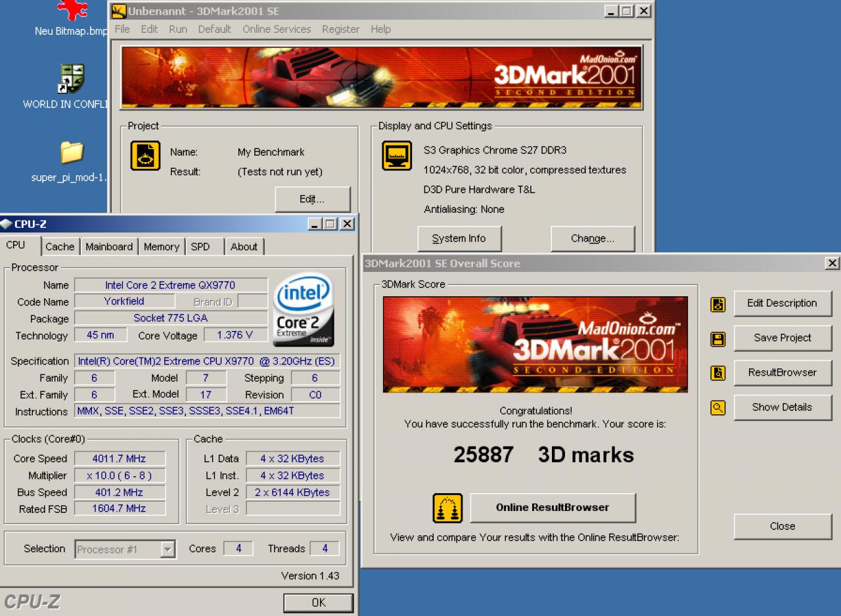Open the super_pi_mod folder icon
The height and width of the screenshot is (616, 841).
pyautogui.click(x=72, y=152)
